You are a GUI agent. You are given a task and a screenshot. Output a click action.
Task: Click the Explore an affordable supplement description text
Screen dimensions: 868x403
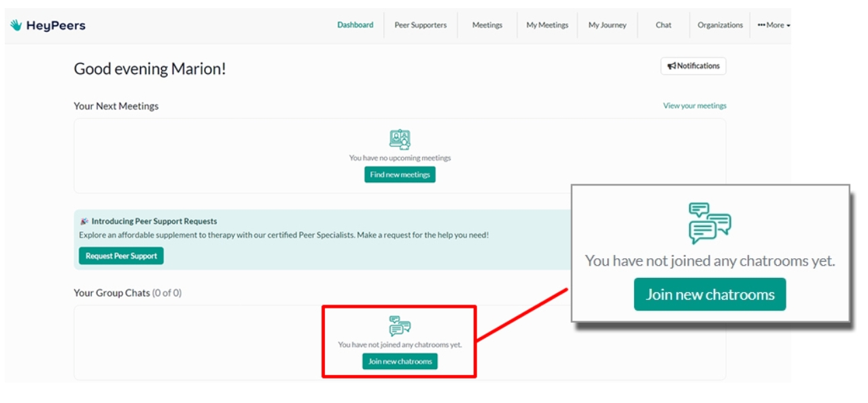[x=283, y=235]
